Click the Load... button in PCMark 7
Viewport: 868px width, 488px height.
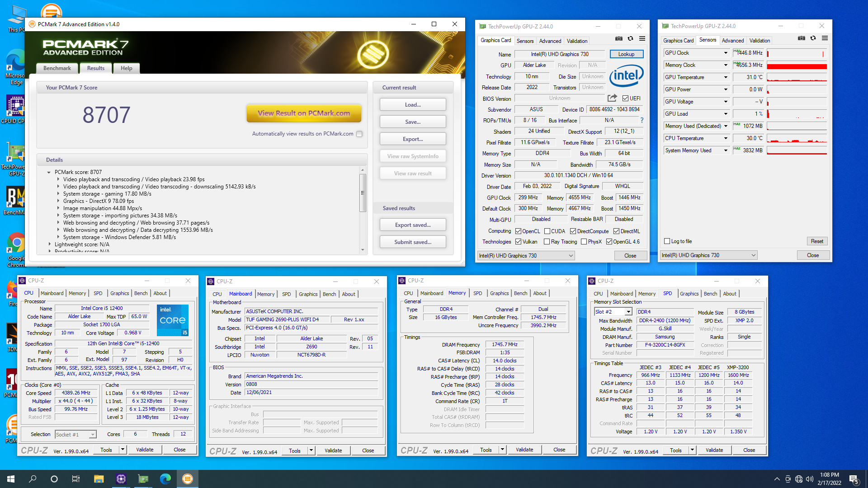413,104
